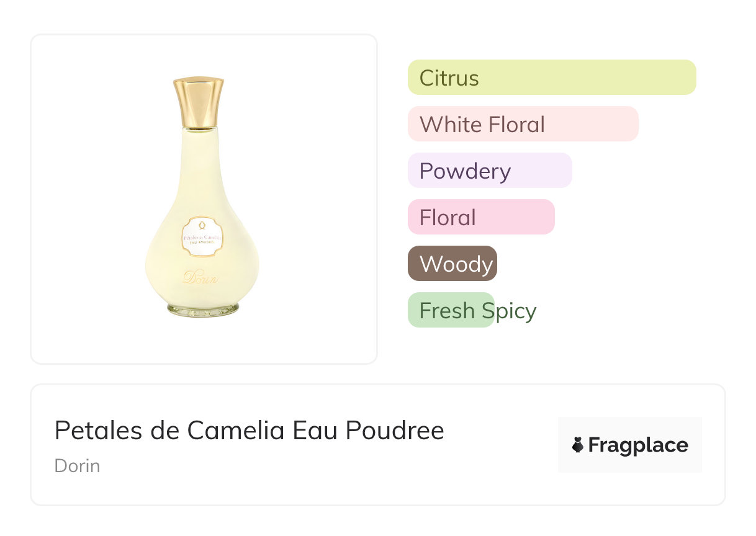This screenshot has height=536, width=756.
Task: Click the white label on the bottle
Action: [x=202, y=237]
